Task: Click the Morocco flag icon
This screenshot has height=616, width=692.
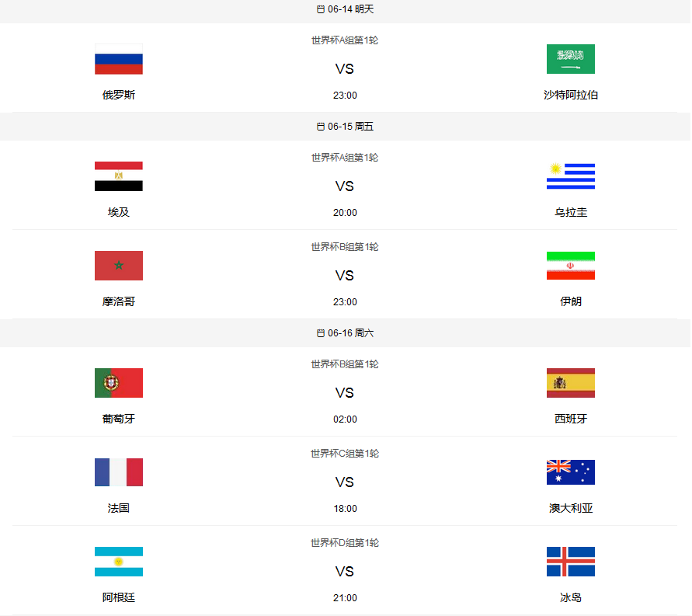Action: click(x=119, y=266)
